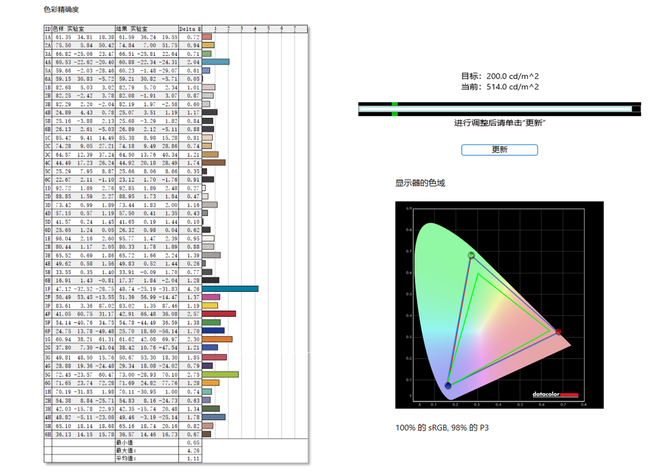Screen dimensions: 670x471
Task: Click the Delta E value 1.74 in row 4C
Action: point(193,163)
